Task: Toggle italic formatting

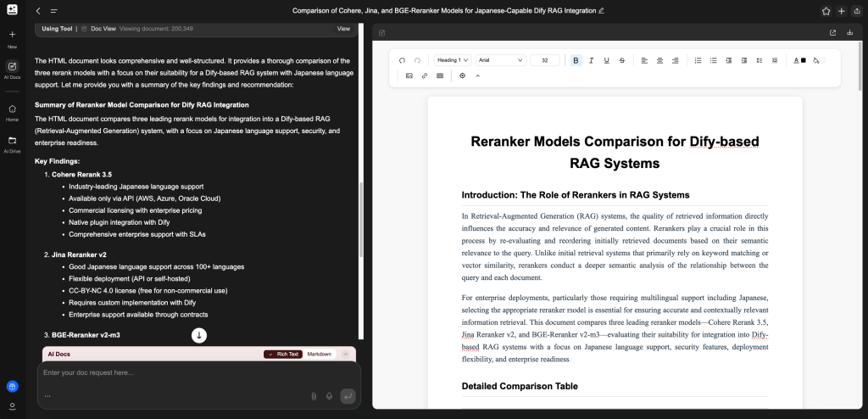Action: coord(591,60)
